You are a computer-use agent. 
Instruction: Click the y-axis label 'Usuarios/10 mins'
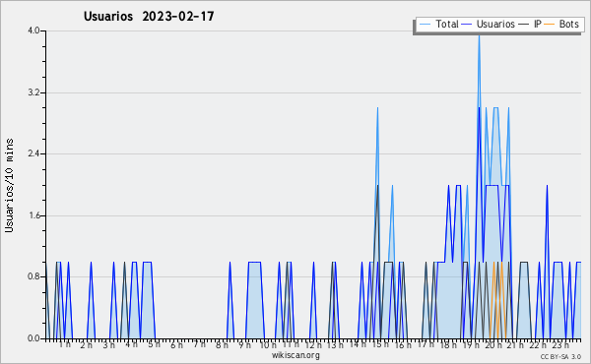(9, 185)
